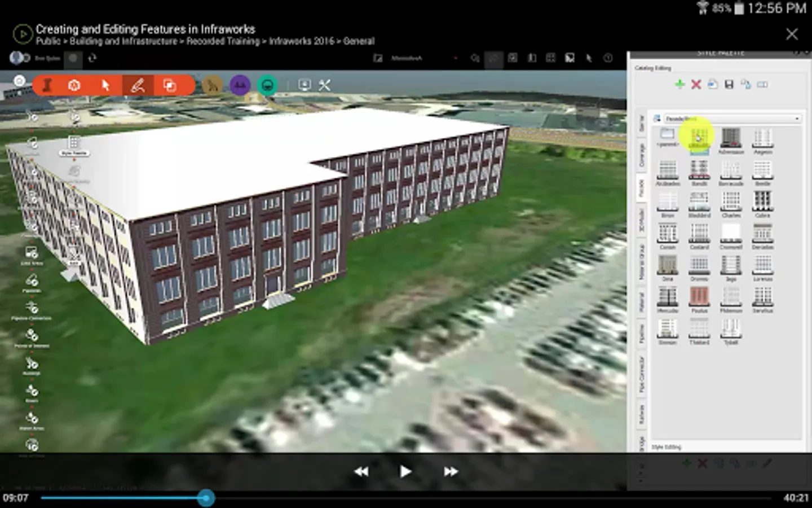Click the green plus add catalog icon

tap(679, 84)
